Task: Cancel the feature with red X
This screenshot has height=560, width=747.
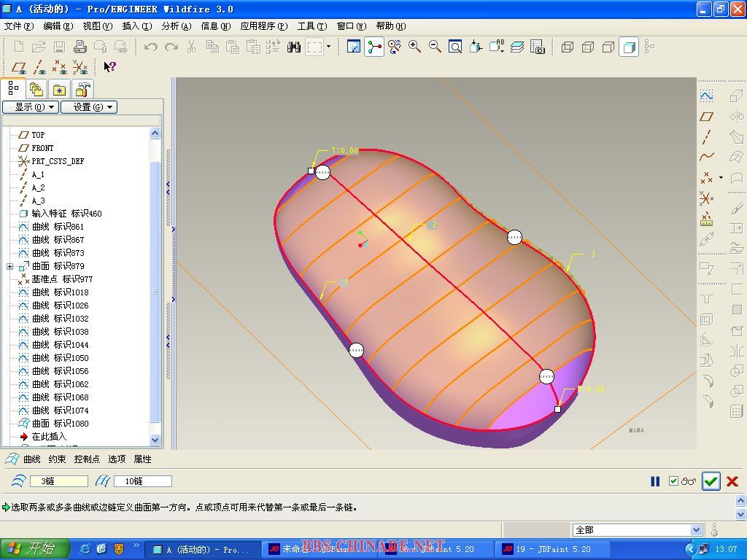Action: [x=732, y=481]
